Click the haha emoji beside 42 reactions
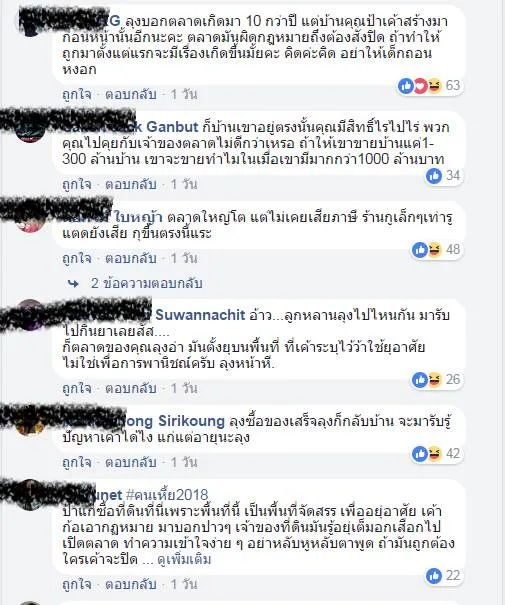Image resolution: width=505 pixels, height=605 pixels. point(434,454)
